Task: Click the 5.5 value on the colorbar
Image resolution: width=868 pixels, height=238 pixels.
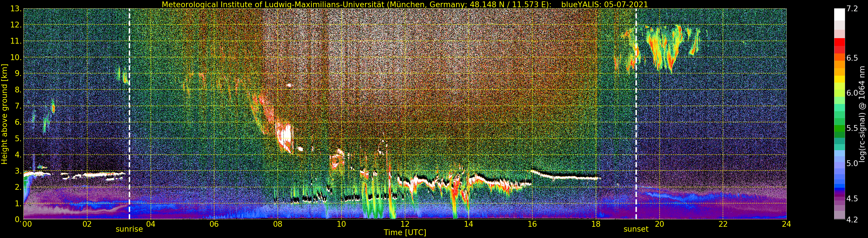Action: 852,128
